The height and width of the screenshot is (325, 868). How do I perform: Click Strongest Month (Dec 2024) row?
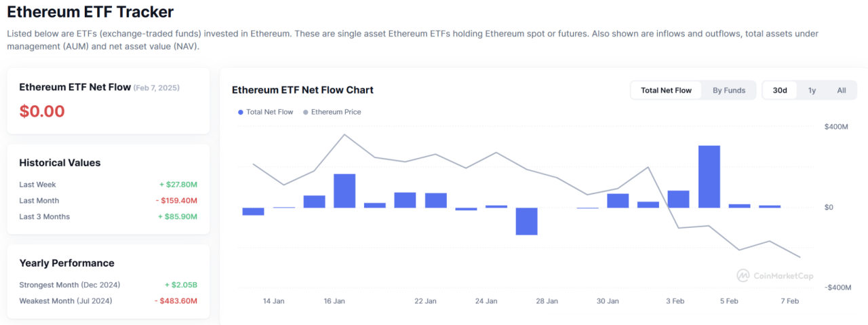pyautogui.click(x=108, y=285)
